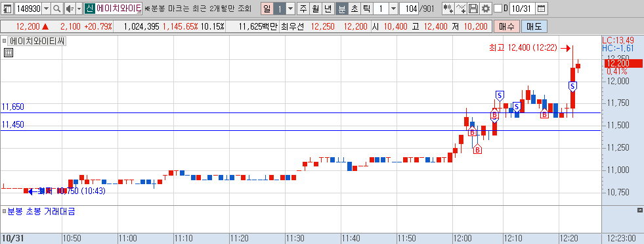Switch to 주 (weekly) chart period
The height and width of the screenshot is (244, 644).
[x=303, y=9]
